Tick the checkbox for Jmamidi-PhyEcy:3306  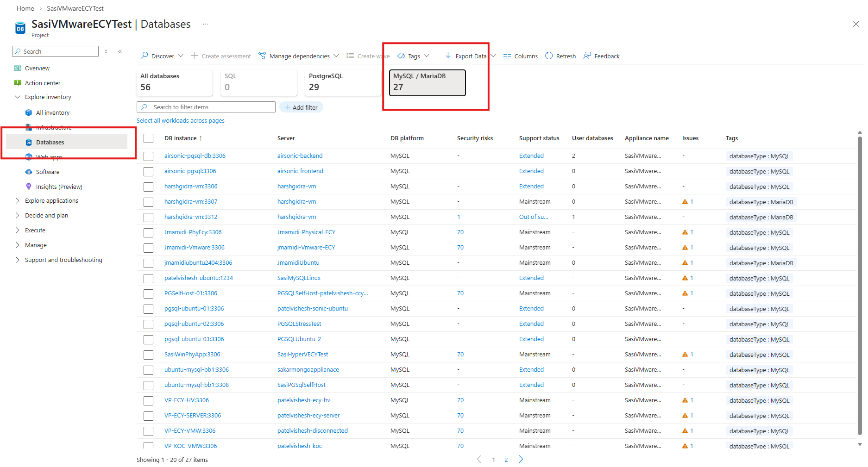(148, 232)
